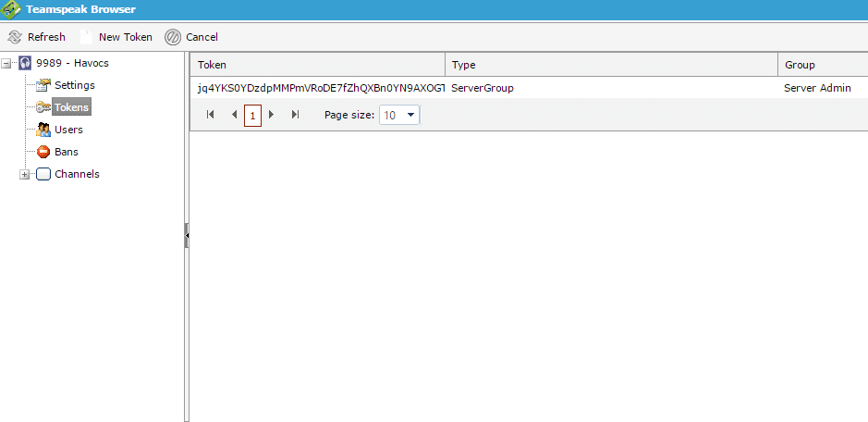
Task: Click the Page size value field
Action: click(x=391, y=115)
